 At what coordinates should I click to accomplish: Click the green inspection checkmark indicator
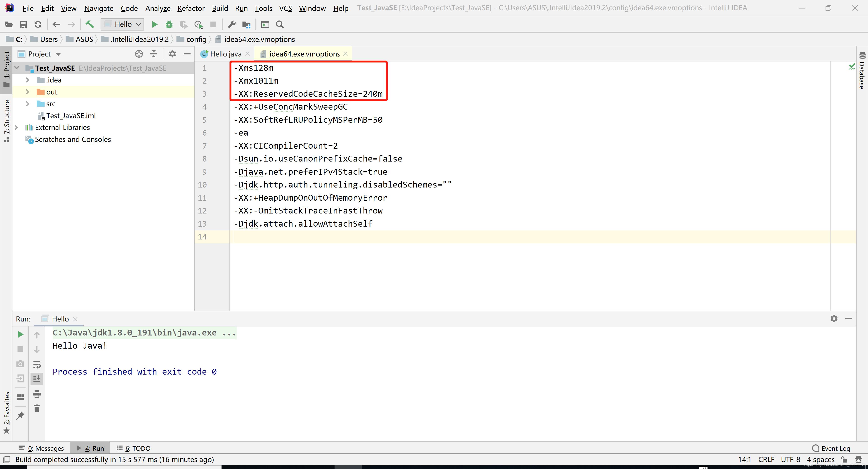click(852, 67)
